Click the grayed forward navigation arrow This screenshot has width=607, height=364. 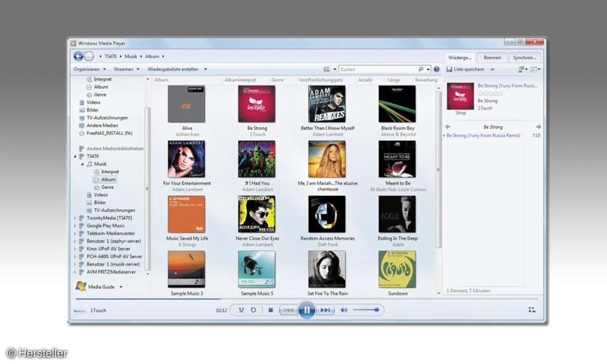[x=89, y=57]
